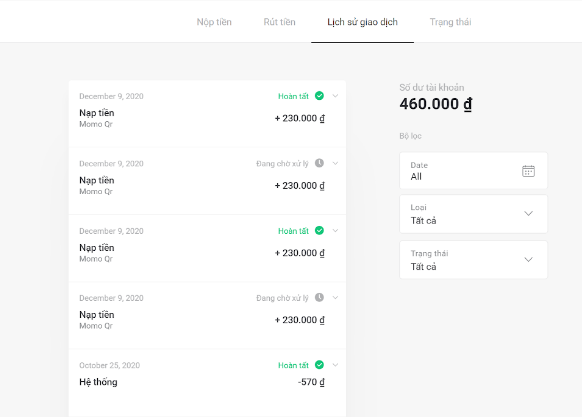
Task: Select the Lịch sử giao dịch tab
Action: tap(362, 22)
